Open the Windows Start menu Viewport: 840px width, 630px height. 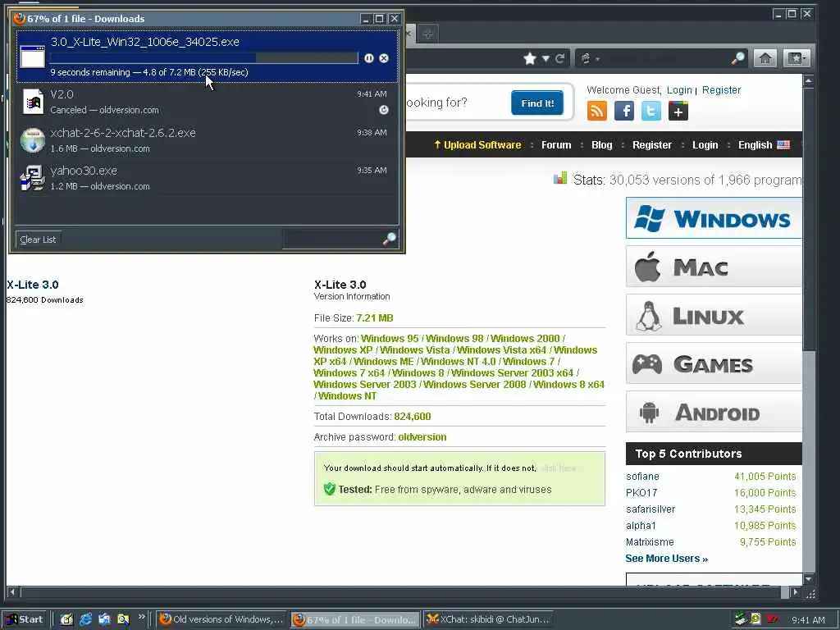coord(25,619)
